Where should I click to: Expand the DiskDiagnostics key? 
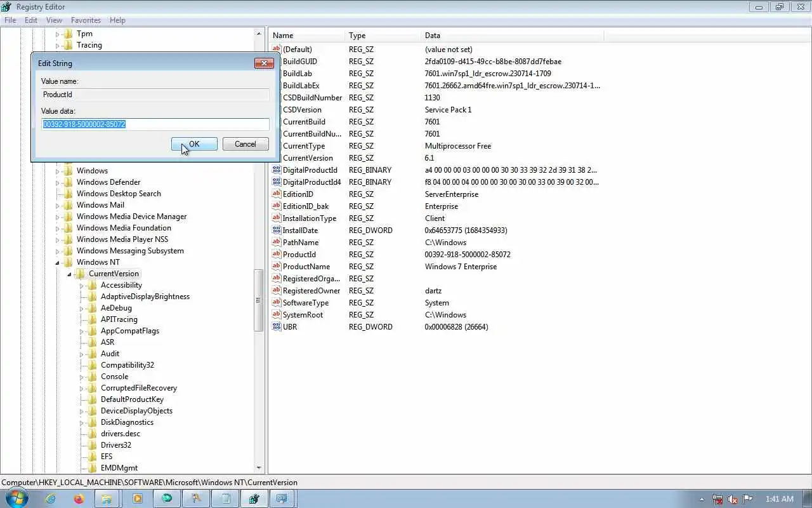(81, 422)
